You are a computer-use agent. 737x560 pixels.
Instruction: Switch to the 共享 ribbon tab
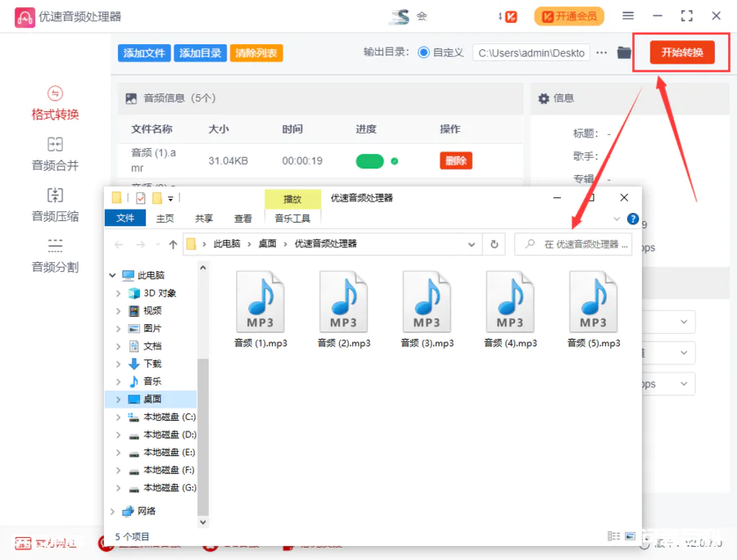pyautogui.click(x=204, y=219)
